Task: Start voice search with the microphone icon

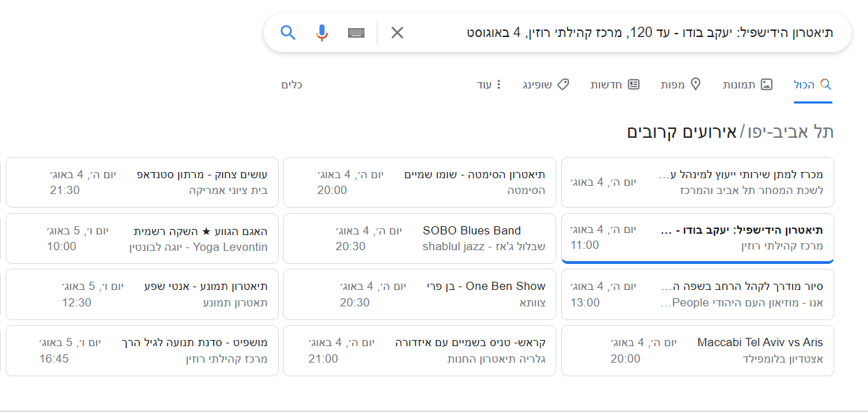Action: click(322, 33)
